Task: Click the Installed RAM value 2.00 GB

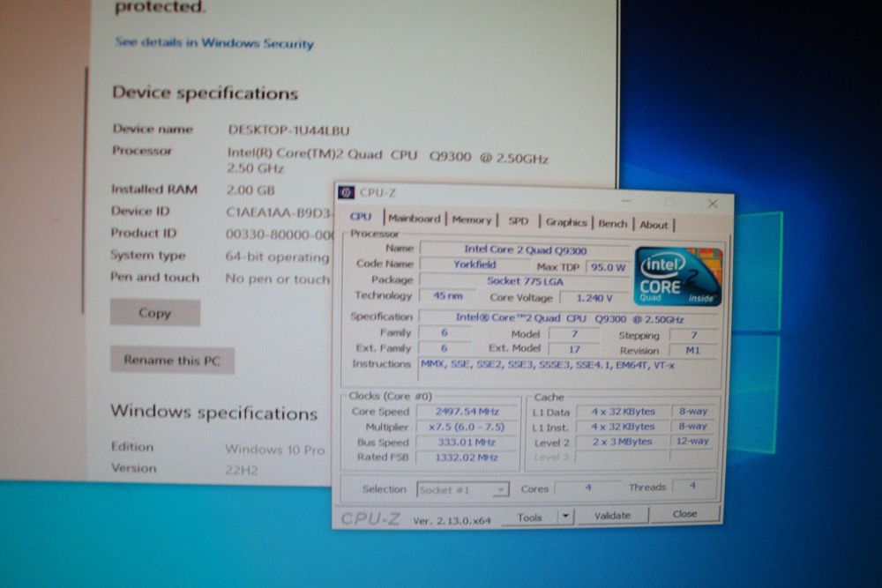Action: (x=250, y=190)
